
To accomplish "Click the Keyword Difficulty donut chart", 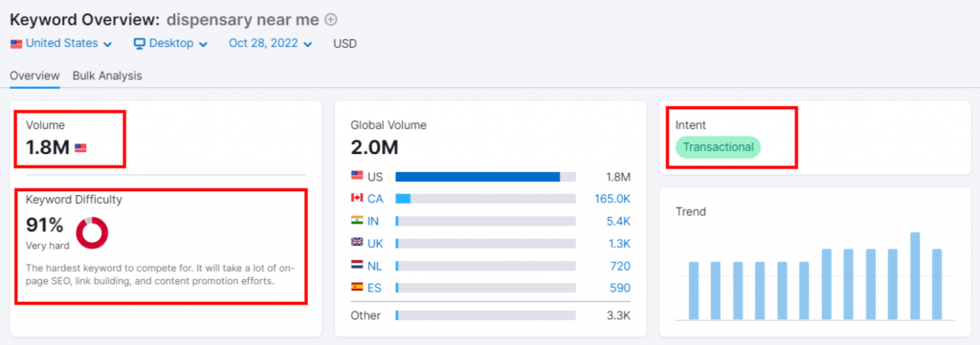I will tap(92, 232).
